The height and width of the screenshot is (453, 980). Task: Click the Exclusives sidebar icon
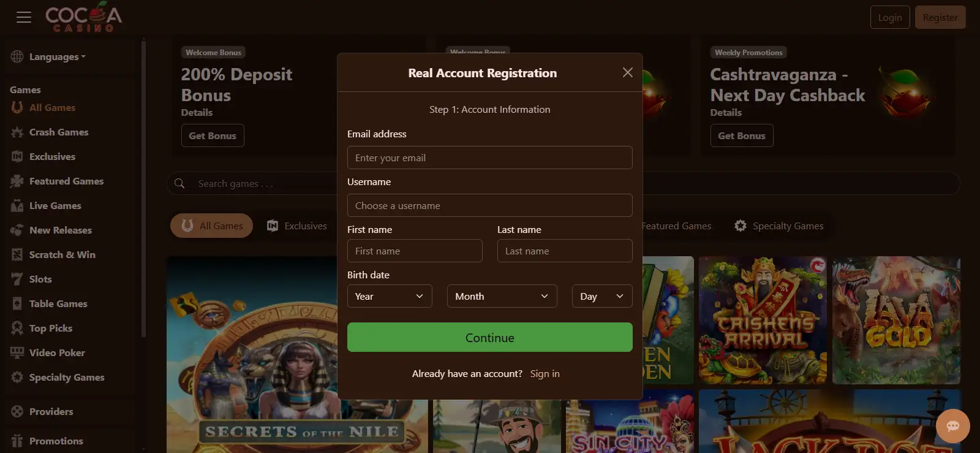pyautogui.click(x=17, y=156)
